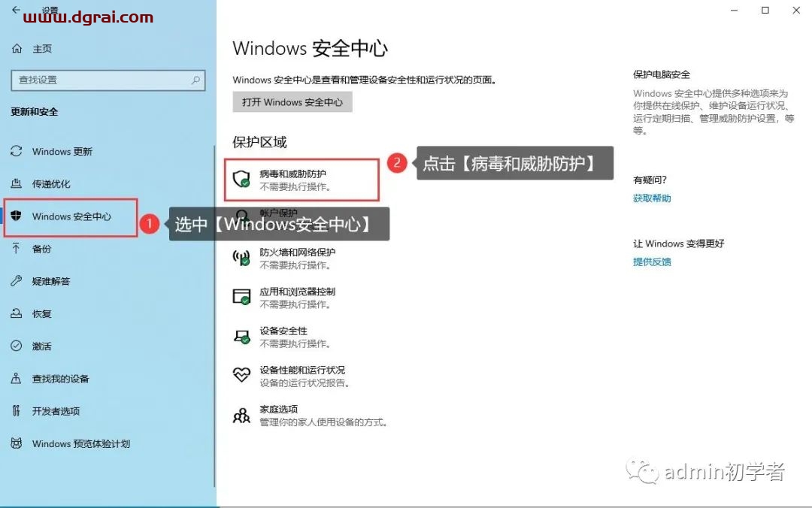Click the 传递优化 delivery icon
Screen dimensions: 812x508
pyautogui.click(x=16, y=183)
